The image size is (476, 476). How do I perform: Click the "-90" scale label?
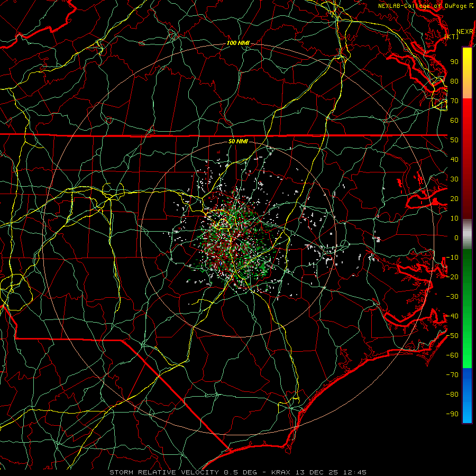[x=452, y=414]
